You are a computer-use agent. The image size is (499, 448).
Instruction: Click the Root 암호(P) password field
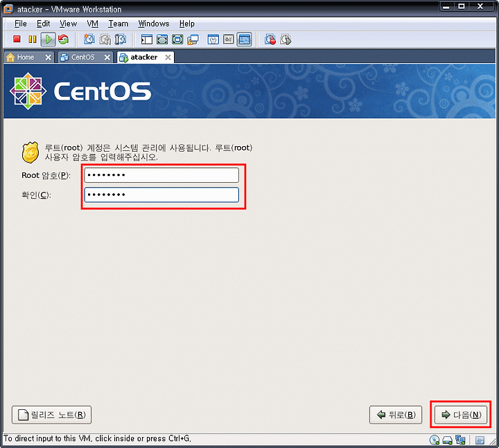[x=161, y=175]
